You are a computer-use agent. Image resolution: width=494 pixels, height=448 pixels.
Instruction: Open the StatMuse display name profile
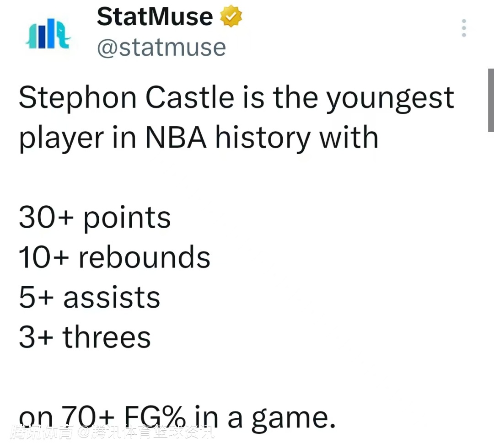pos(155,17)
